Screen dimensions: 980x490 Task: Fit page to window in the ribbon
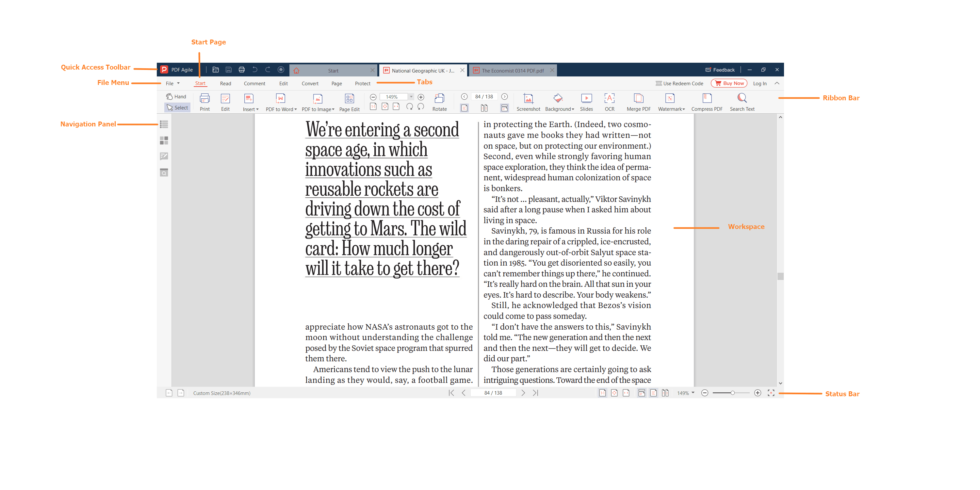[x=385, y=107]
